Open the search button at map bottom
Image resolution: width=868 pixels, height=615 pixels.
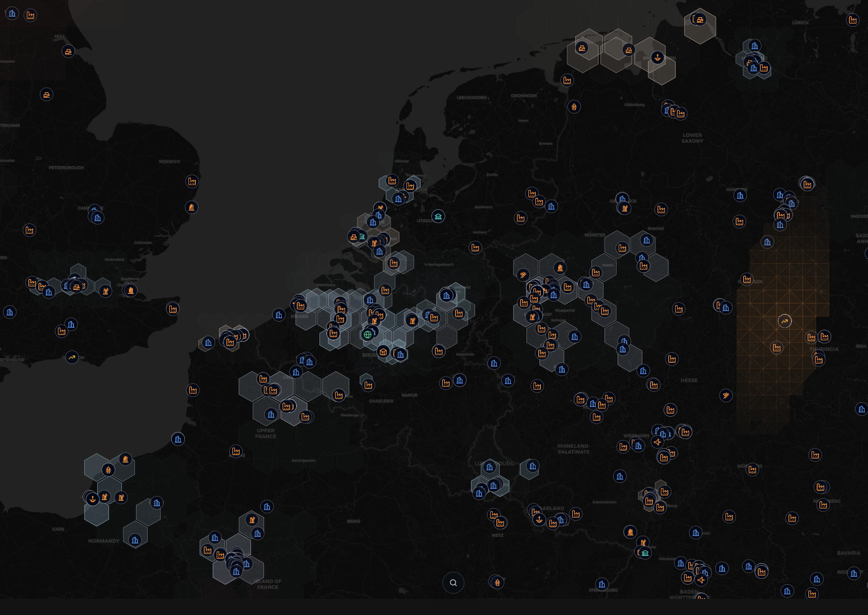pyautogui.click(x=453, y=583)
